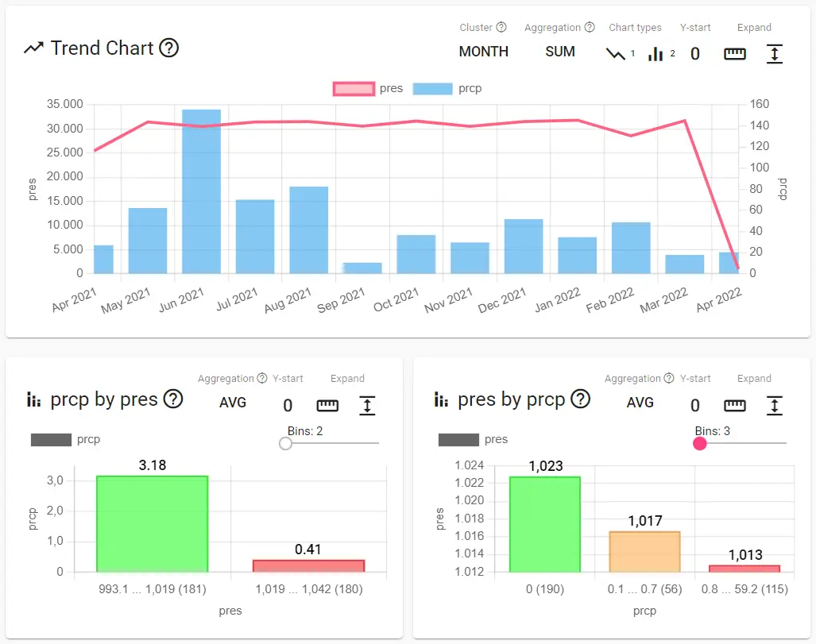This screenshot has width=816, height=644.
Task: Click the "Chart types" label
Action: pos(635,28)
